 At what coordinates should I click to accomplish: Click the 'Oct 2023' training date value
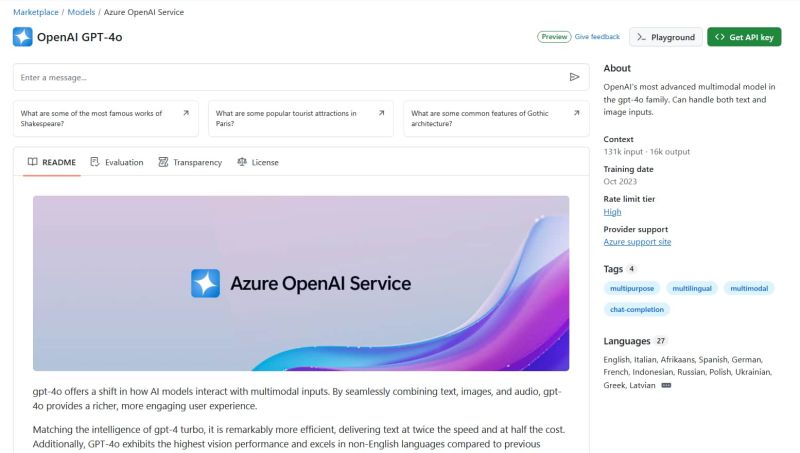(x=620, y=181)
